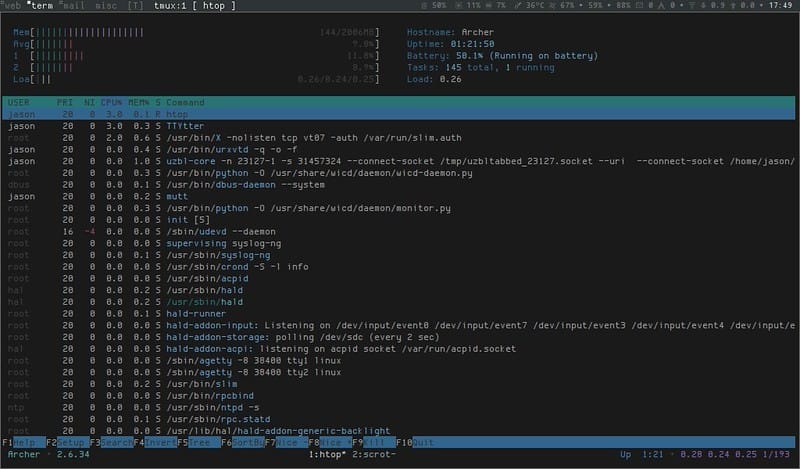
Task: Click F10 Quit in htop footer
Action: pyautogui.click(x=415, y=442)
